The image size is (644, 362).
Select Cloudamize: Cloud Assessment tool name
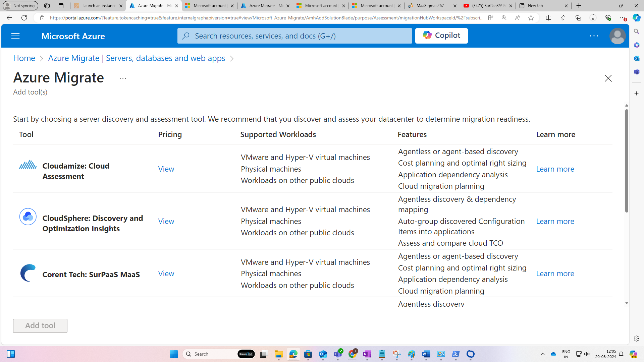pos(76,171)
